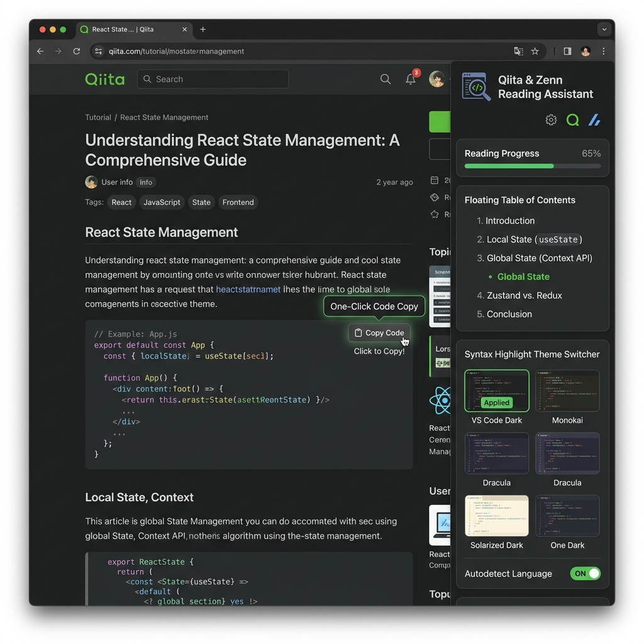Select the Zenn icon in assistant panel
The height and width of the screenshot is (644, 644).
(x=594, y=120)
